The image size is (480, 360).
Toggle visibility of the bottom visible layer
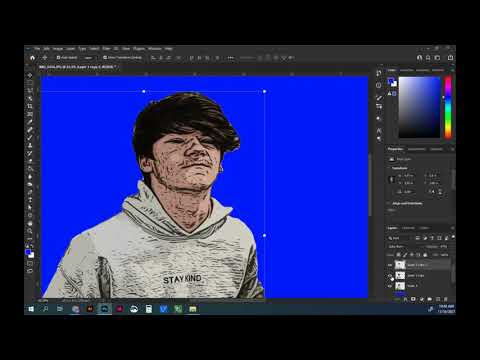click(390, 286)
